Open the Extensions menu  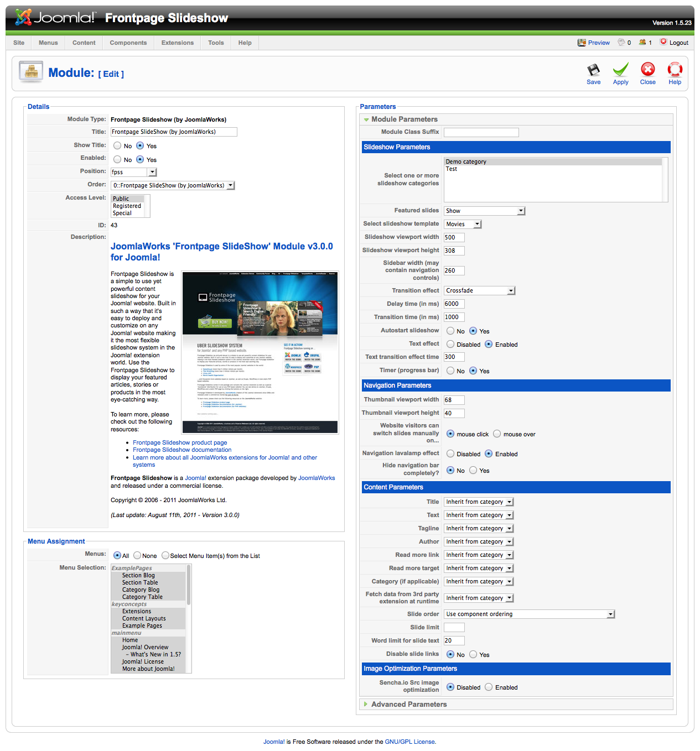point(178,43)
